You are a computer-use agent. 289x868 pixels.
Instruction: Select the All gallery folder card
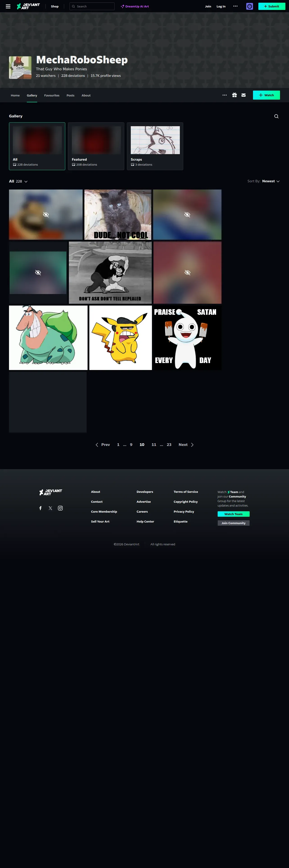pyautogui.click(x=37, y=146)
